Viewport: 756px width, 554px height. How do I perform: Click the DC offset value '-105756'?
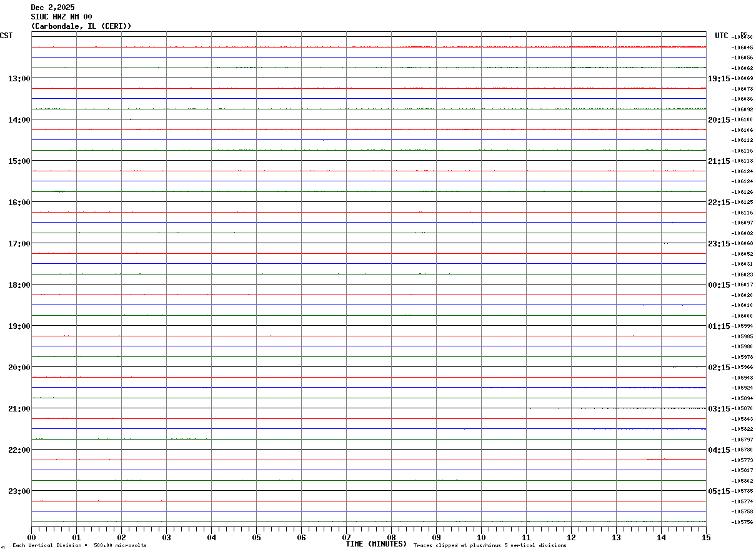(742, 522)
